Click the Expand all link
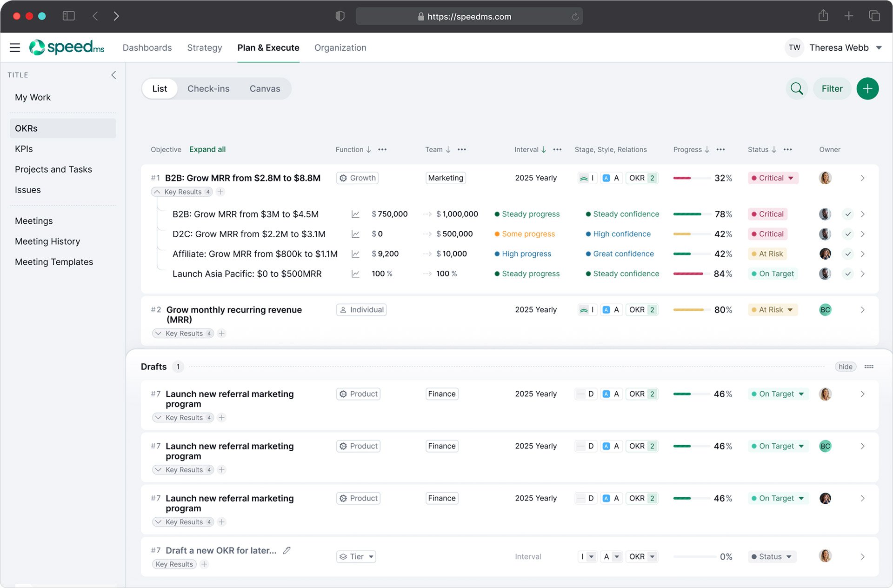This screenshot has height=588, width=893. (x=207, y=149)
